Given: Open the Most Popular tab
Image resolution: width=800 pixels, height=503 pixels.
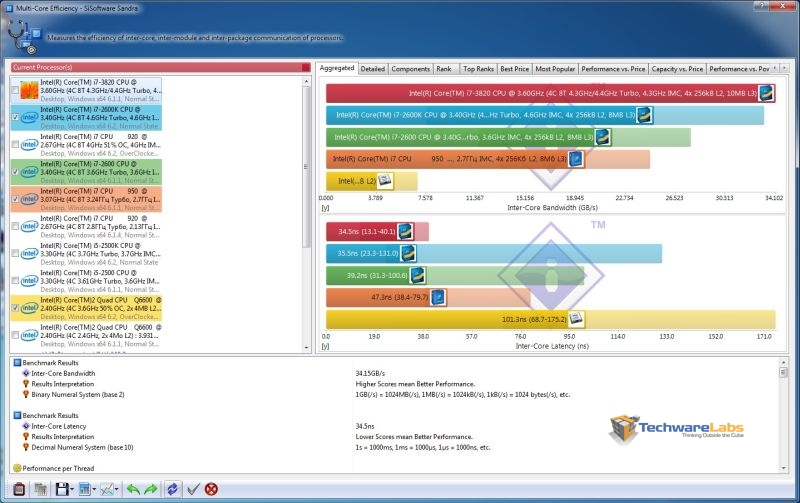Looking at the screenshot, I should (x=555, y=69).
